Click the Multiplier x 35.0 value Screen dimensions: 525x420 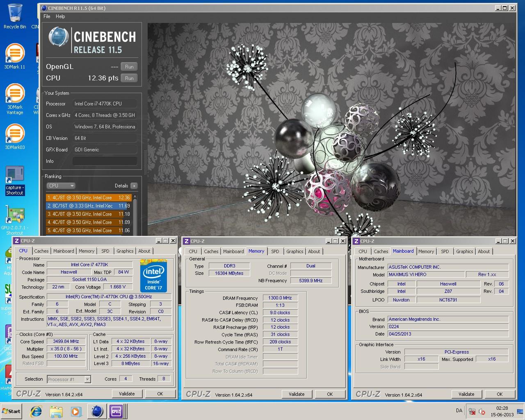(x=66, y=349)
